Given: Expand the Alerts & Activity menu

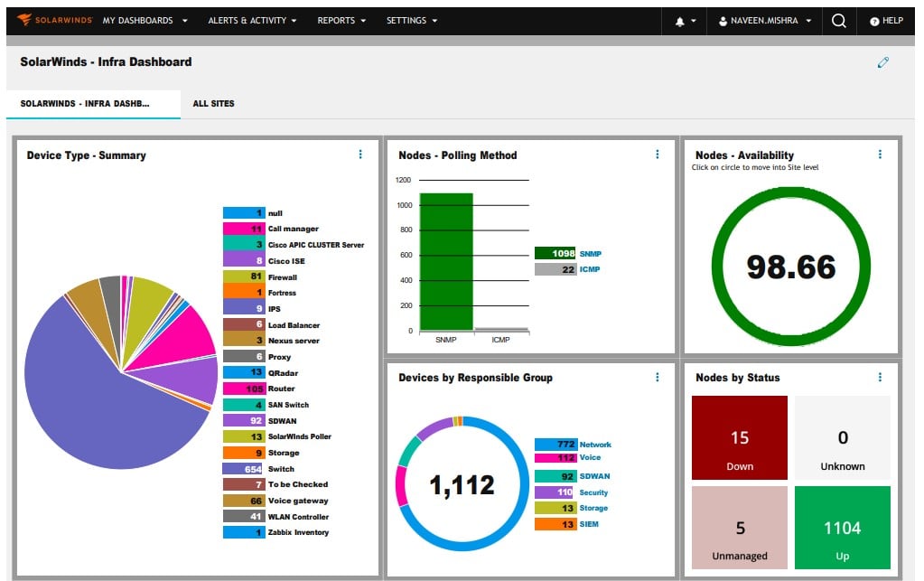Looking at the screenshot, I should pyautogui.click(x=252, y=21).
